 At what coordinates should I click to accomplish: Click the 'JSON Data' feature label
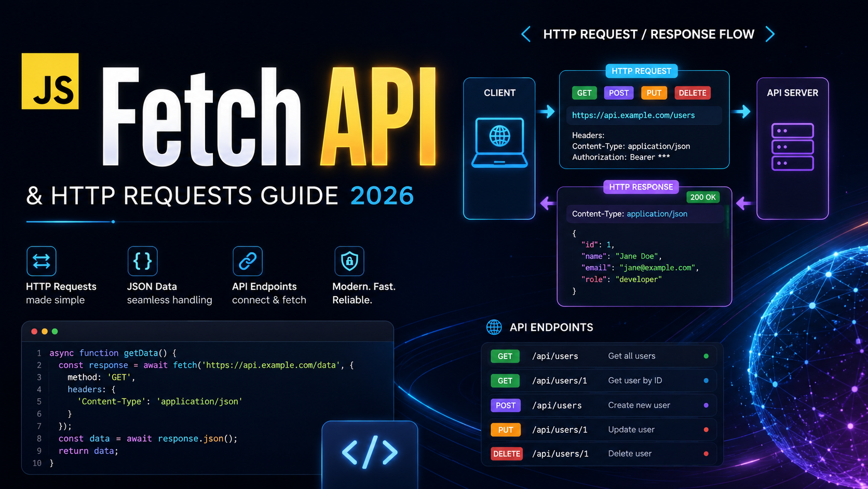point(152,286)
